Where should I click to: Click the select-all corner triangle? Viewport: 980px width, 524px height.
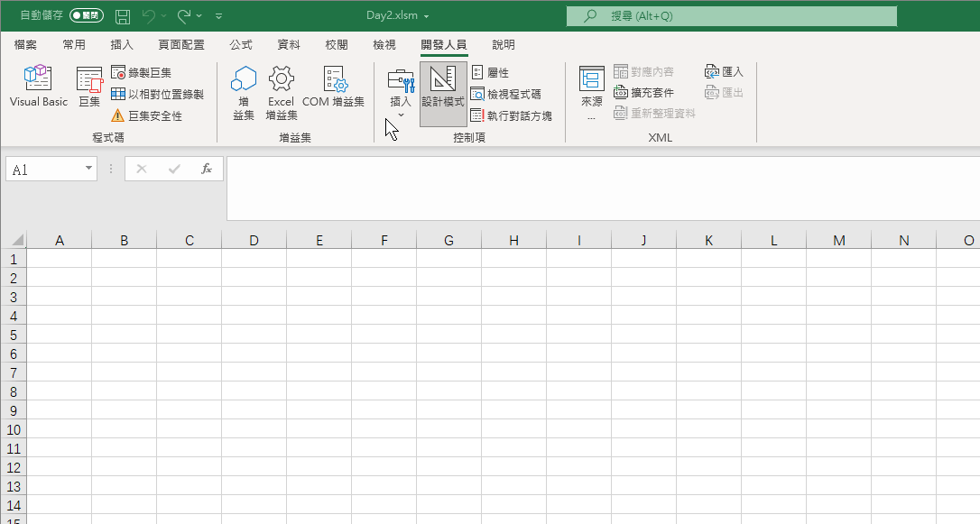point(17,240)
